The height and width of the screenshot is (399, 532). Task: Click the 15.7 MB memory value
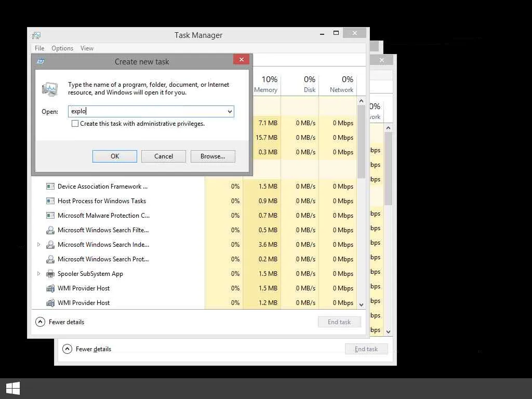point(267,137)
